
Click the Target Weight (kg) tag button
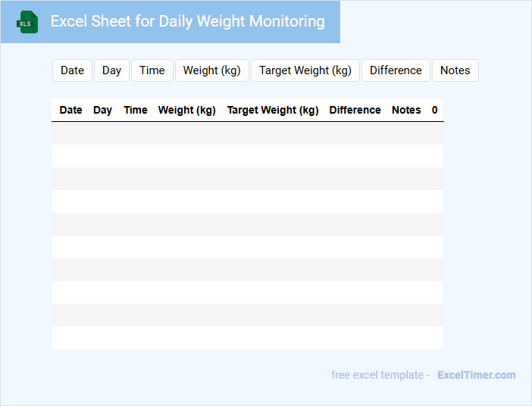(x=305, y=70)
